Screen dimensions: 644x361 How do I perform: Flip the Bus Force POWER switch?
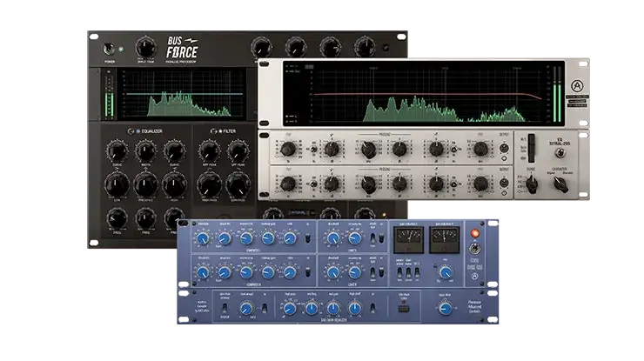click(x=110, y=50)
